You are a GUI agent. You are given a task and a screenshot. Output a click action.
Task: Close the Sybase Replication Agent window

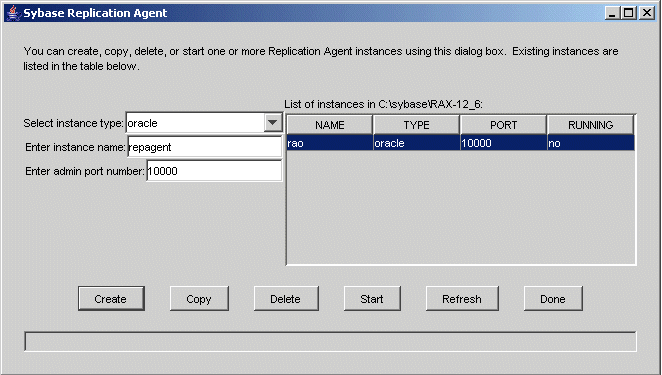[646, 13]
